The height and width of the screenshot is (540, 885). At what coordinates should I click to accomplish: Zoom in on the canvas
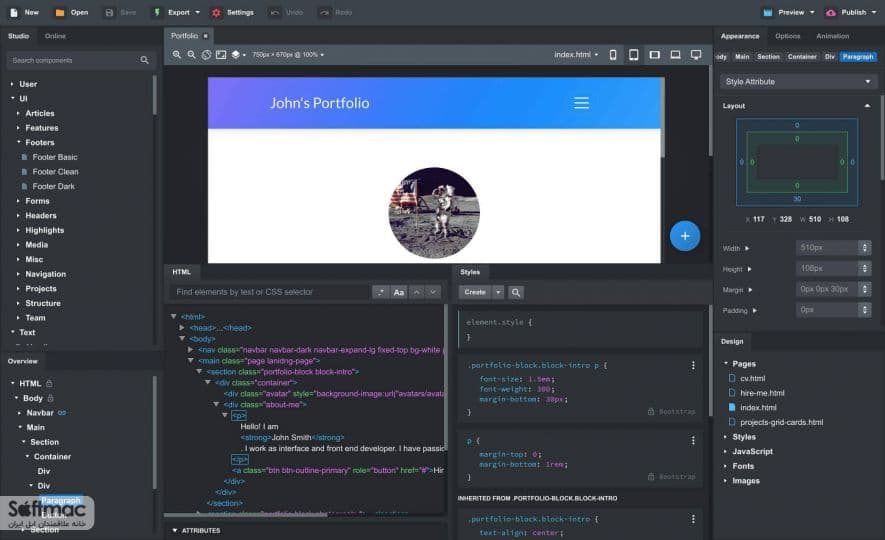(x=177, y=55)
